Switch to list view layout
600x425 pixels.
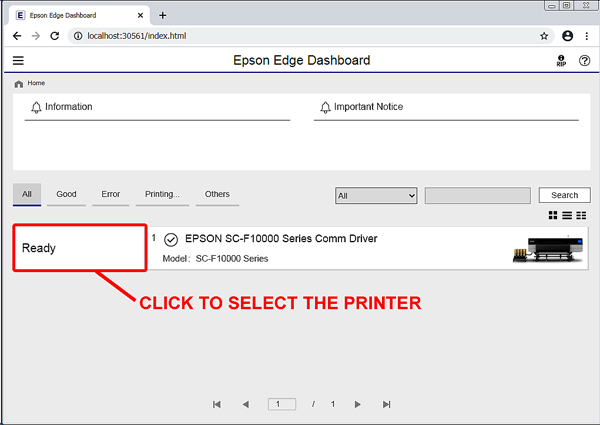[567, 215]
